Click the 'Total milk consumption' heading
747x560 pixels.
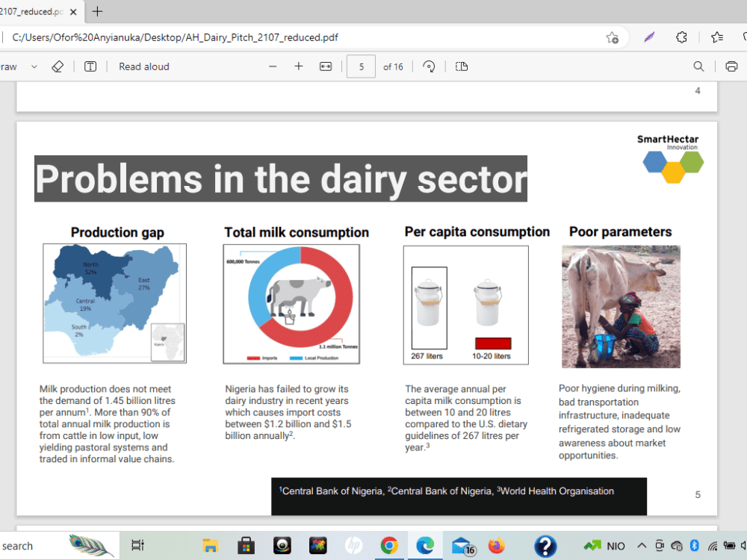(297, 232)
